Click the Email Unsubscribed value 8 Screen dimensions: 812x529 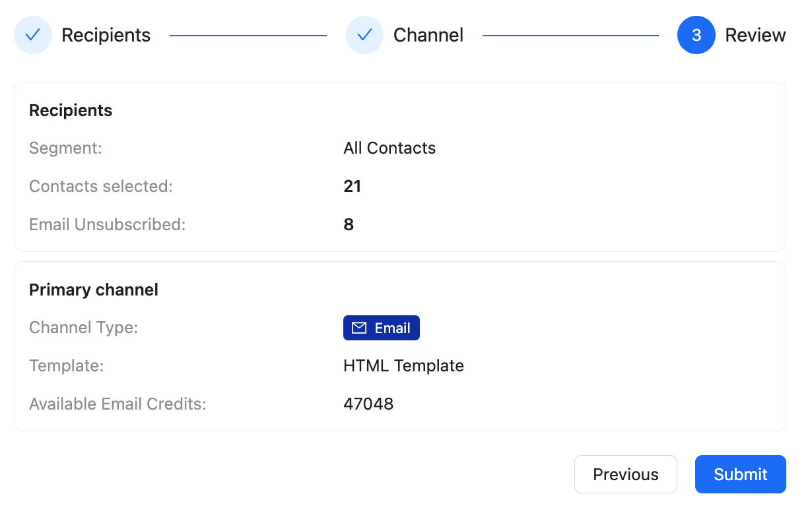coord(349,224)
